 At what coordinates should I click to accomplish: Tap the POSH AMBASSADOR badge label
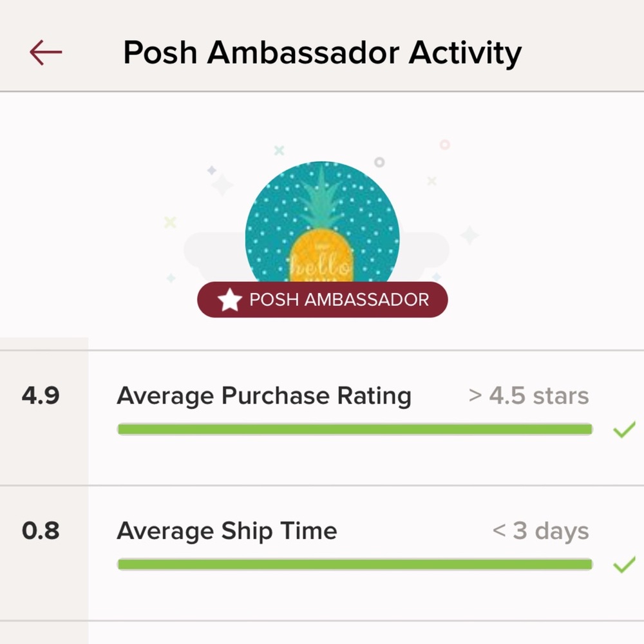click(338, 300)
